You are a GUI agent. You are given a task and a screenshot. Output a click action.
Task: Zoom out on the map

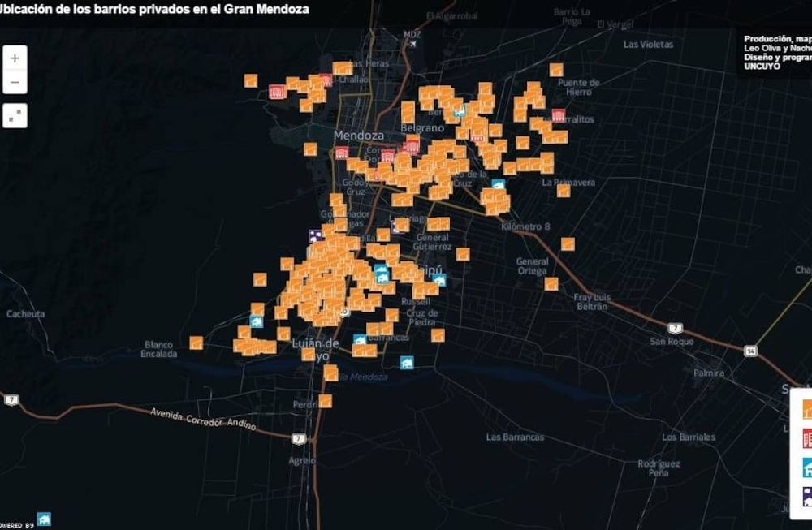point(13,82)
